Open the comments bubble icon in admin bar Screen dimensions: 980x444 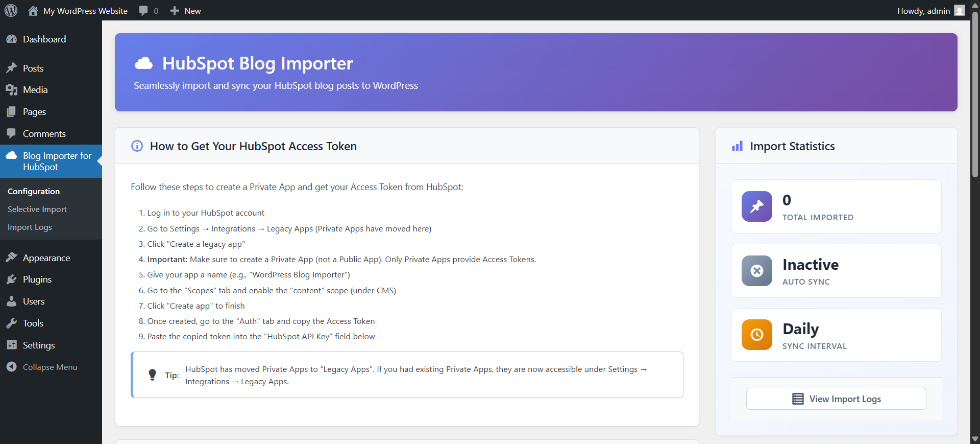point(143,11)
